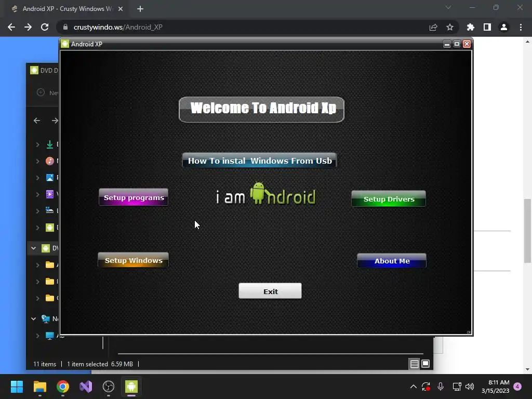
Task: Open the clock showing 8:11 AM
Action: point(495,387)
